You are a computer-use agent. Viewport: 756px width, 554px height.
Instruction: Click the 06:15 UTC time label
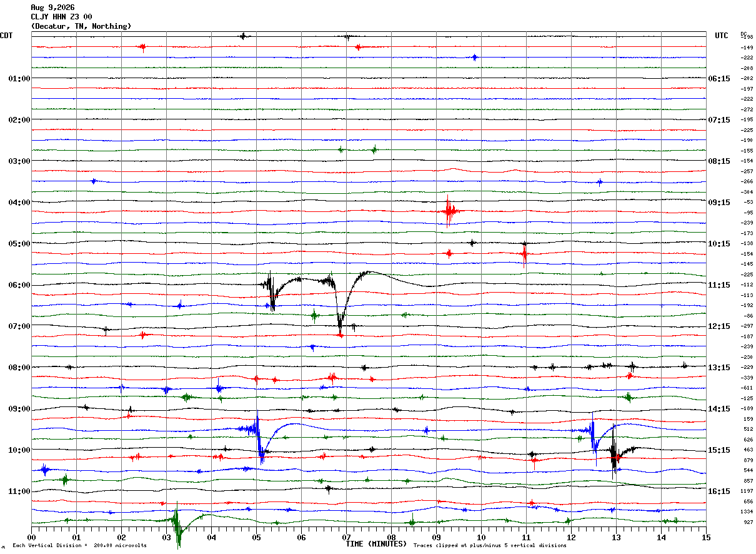719,79
